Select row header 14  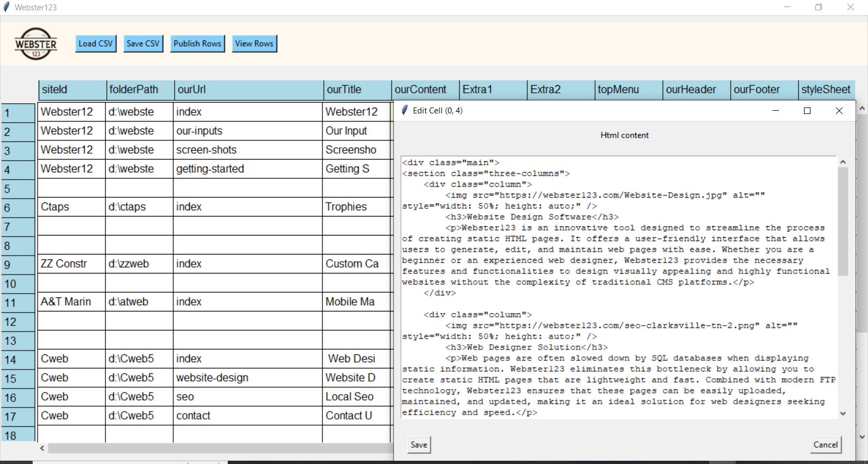18,360
